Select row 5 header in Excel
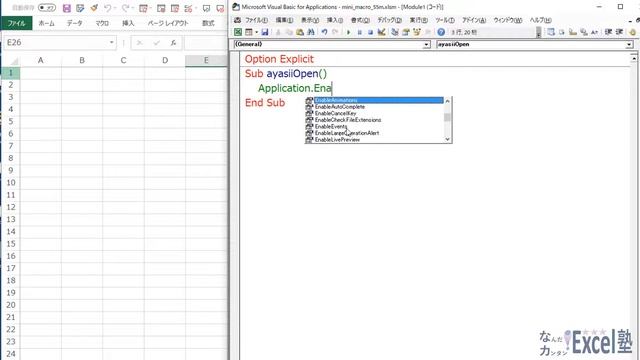 point(11,122)
